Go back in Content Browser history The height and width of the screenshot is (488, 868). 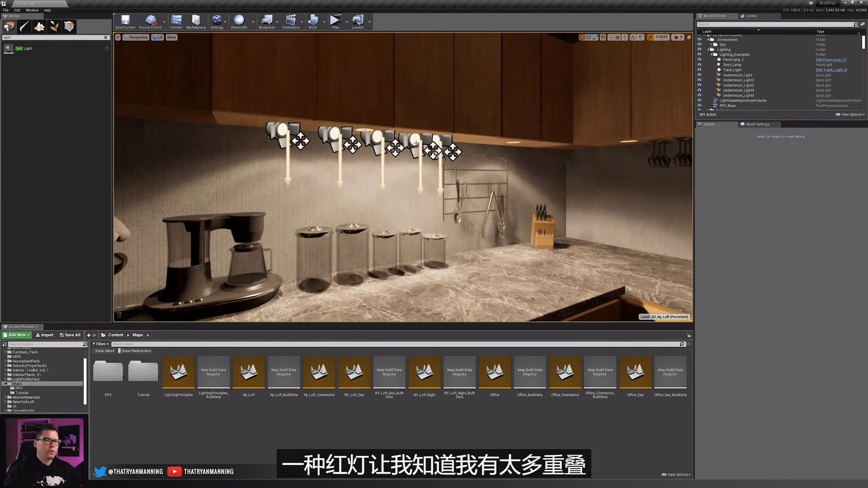(89, 335)
